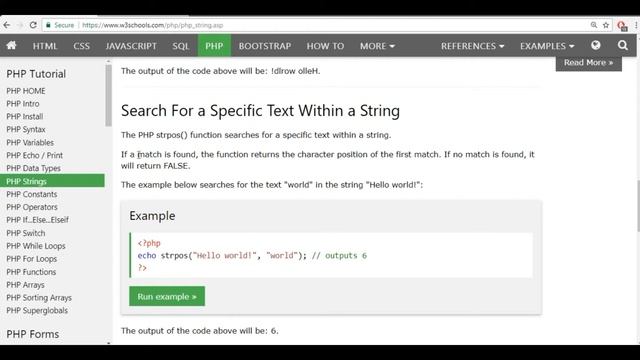
Task: Open the SQL tutorial tab
Action: click(x=181, y=46)
